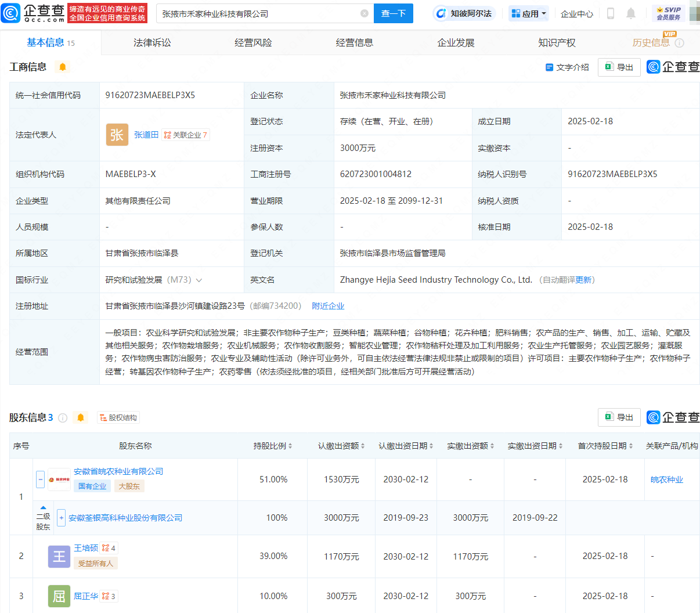Click 企查查 logo beside 工商信息 export

pos(673,67)
